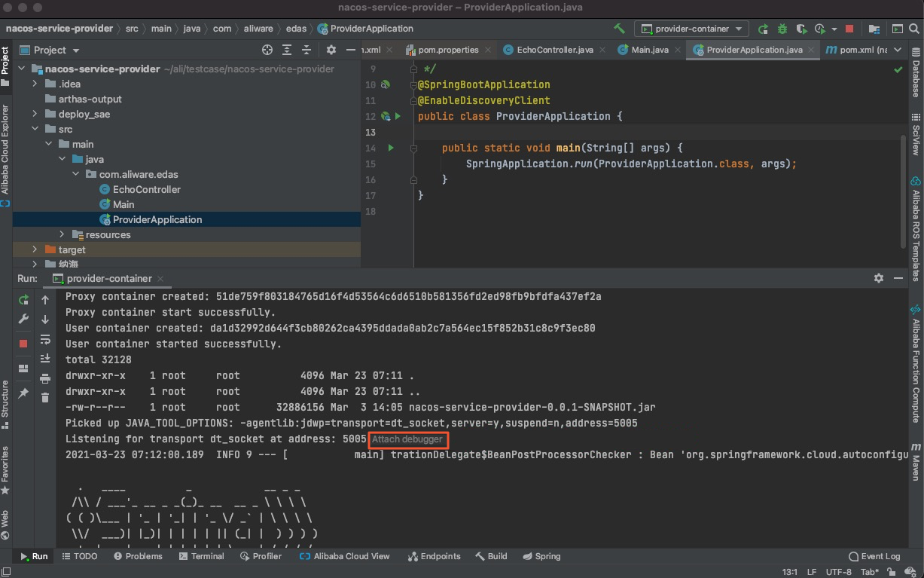
Task: Collapse the com.aliware.edas package
Action: pos(75,174)
